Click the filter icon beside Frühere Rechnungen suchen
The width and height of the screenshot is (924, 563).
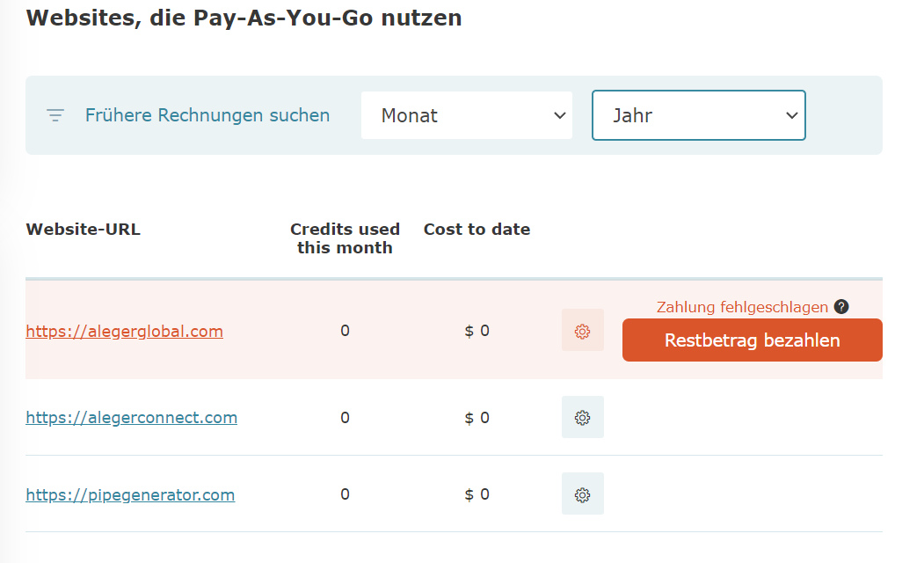[55, 115]
